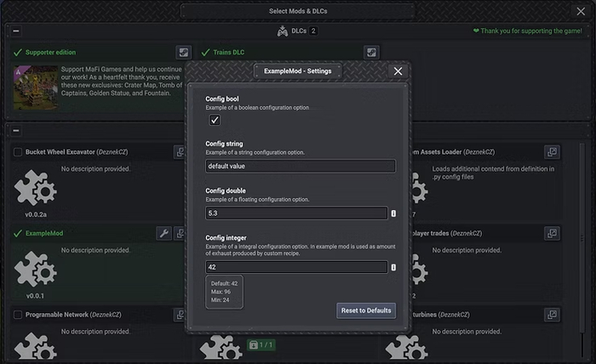
Task: Click the Trains DLC link icon
Action: tap(370, 53)
